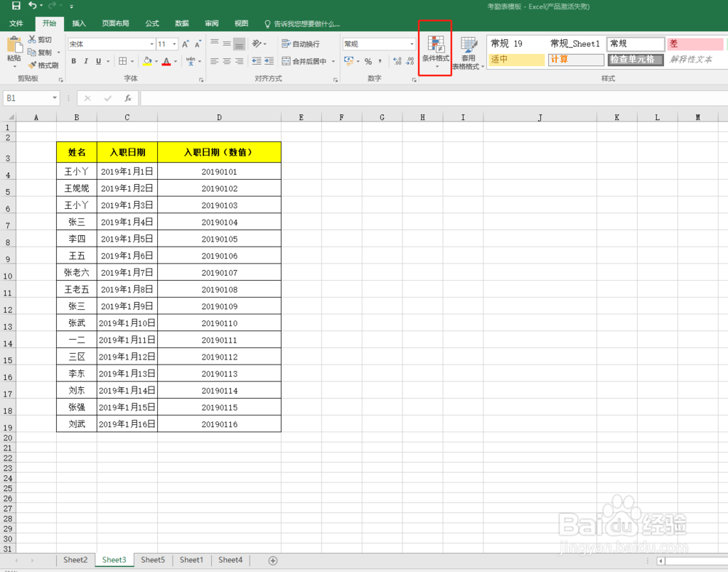Click the decrease decimal icon

pyautogui.click(x=410, y=61)
